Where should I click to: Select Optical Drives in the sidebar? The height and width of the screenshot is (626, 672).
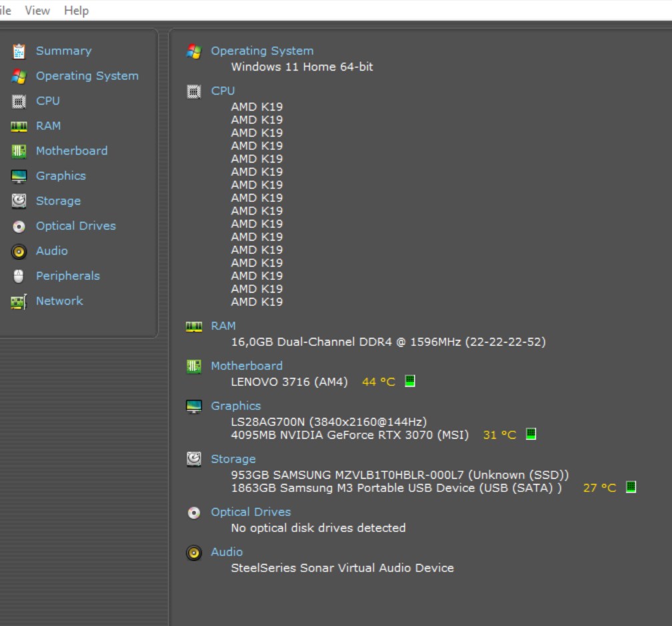pyautogui.click(x=76, y=226)
